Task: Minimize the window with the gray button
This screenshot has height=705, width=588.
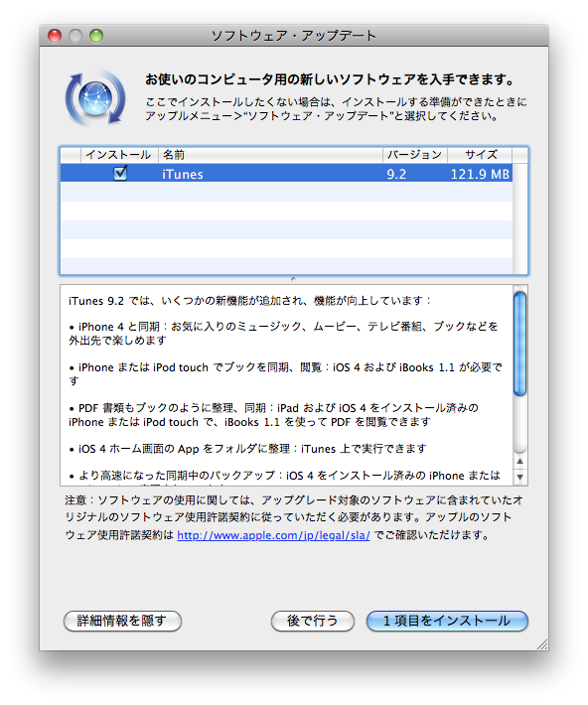Action: click(75, 36)
